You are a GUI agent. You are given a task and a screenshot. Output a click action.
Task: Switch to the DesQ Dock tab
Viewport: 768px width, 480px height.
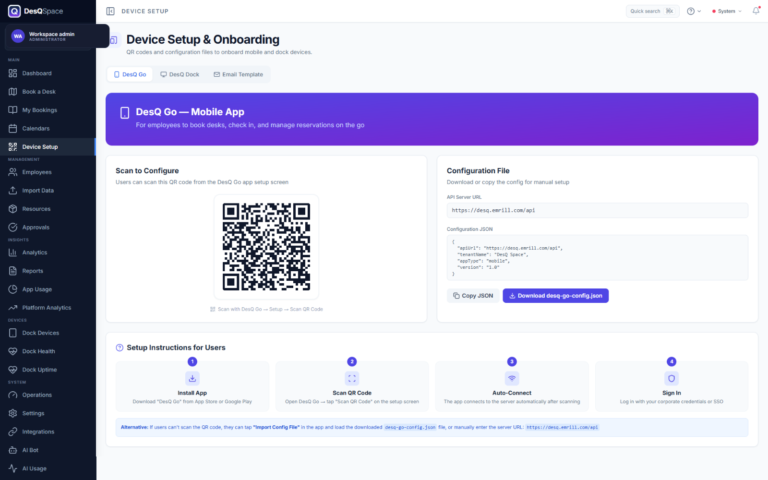(x=180, y=74)
